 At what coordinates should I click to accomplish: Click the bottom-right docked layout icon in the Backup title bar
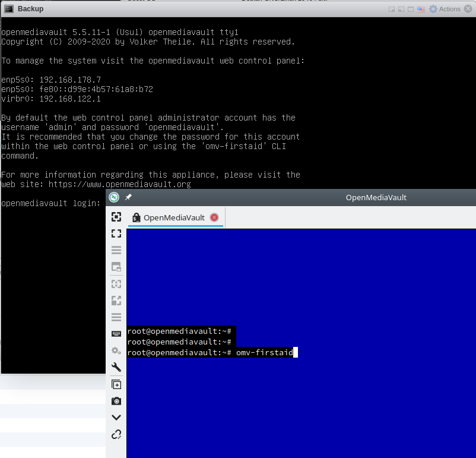pos(392,10)
